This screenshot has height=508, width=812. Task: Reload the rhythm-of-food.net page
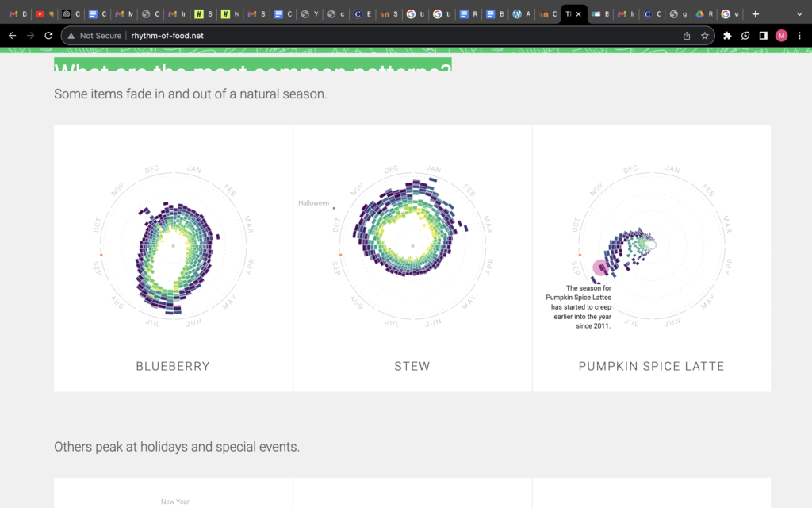coord(48,36)
